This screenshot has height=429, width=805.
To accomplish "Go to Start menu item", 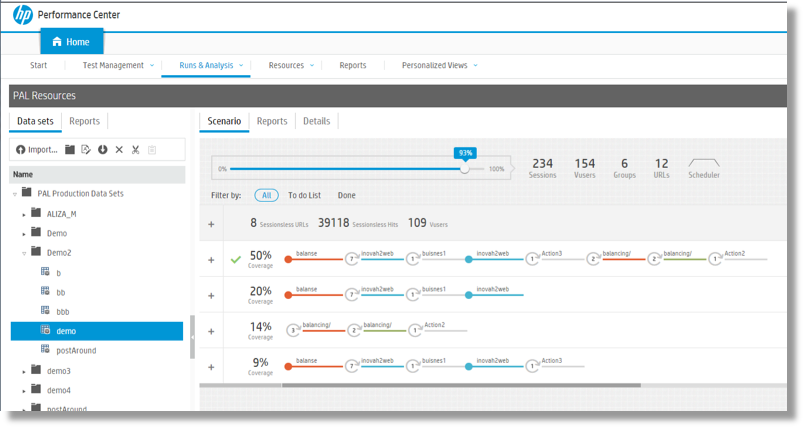I will pyautogui.click(x=39, y=65).
